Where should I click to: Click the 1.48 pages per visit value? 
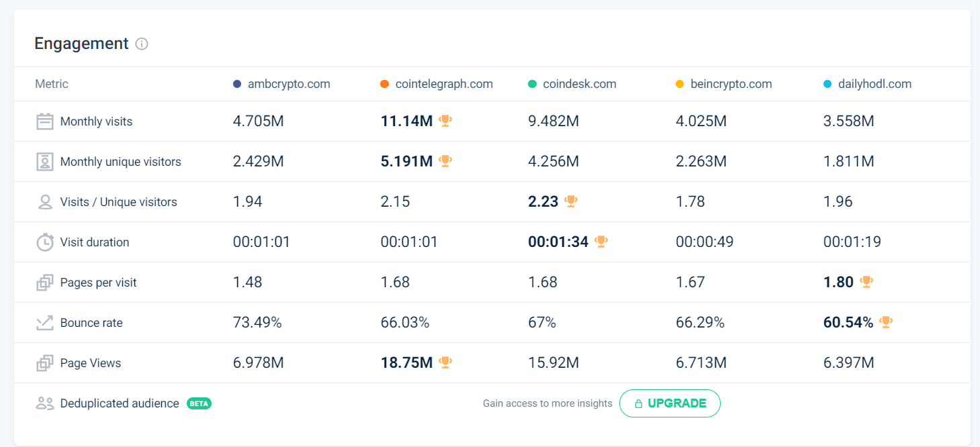point(247,283)
